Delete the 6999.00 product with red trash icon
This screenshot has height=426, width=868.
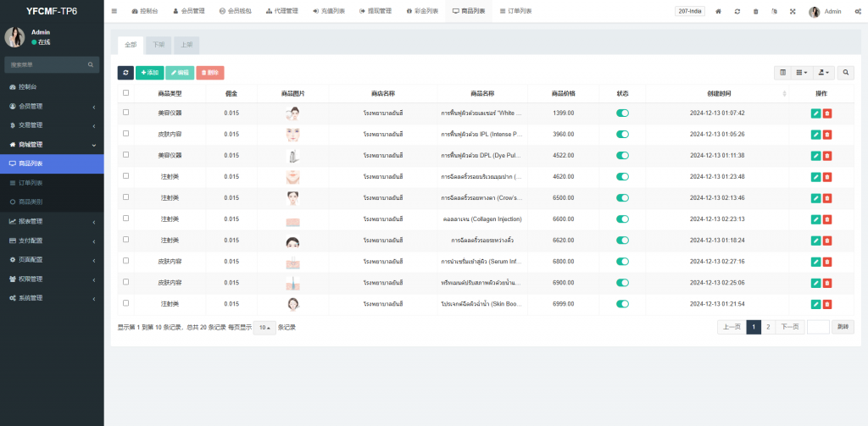[x=827, y=303]
